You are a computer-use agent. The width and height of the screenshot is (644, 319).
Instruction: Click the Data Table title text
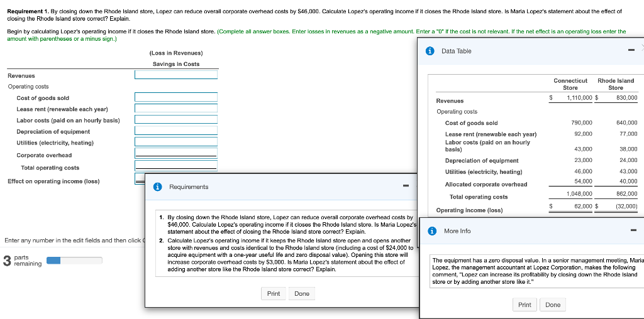[x=457, y=51]
